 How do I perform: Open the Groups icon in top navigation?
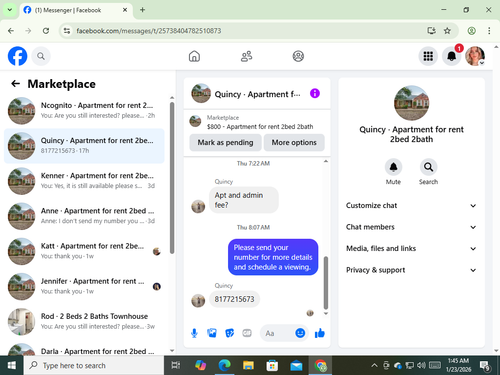pyautogui.click(x=298, y=56)
